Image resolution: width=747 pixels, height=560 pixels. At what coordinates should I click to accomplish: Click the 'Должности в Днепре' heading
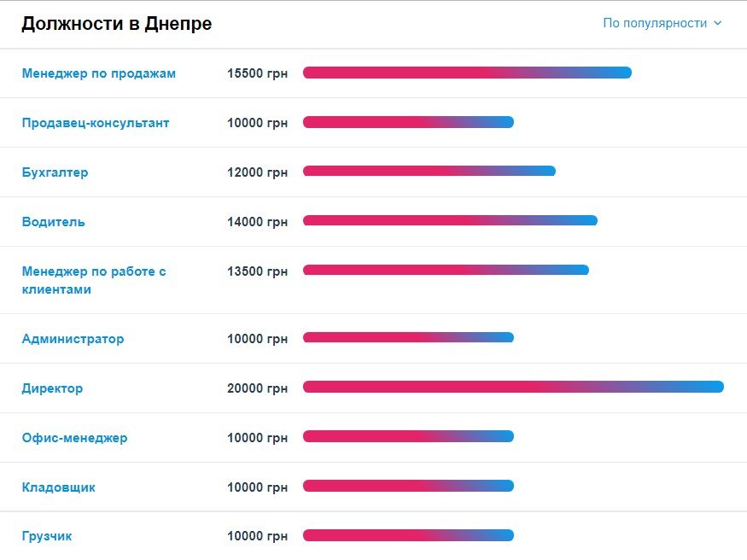(x=116, y=24)
